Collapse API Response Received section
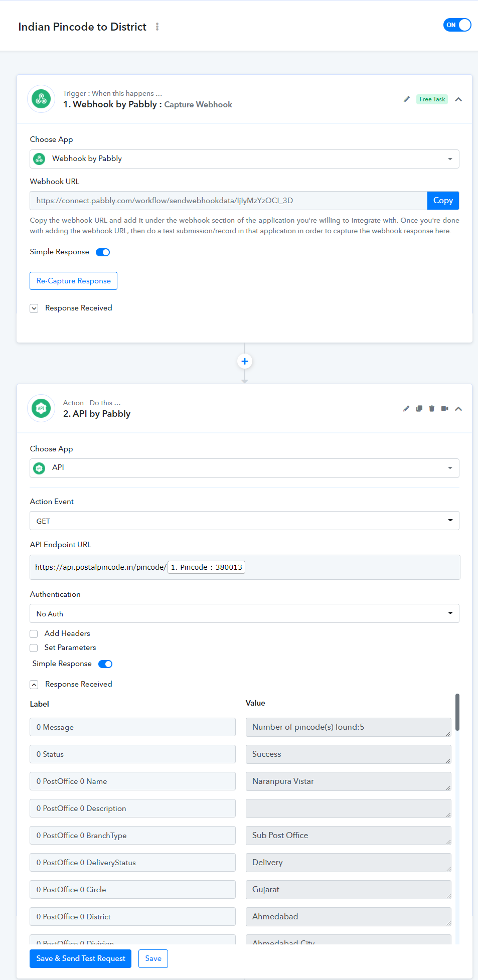This screenshot has width=478, height=980. [34, 685]
